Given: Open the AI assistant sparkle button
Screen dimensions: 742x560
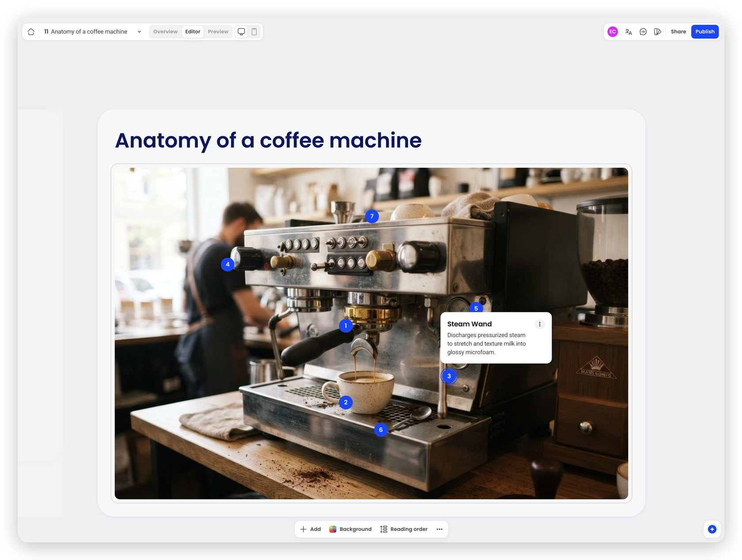Looking at the screenshot, I should (712, 529).
